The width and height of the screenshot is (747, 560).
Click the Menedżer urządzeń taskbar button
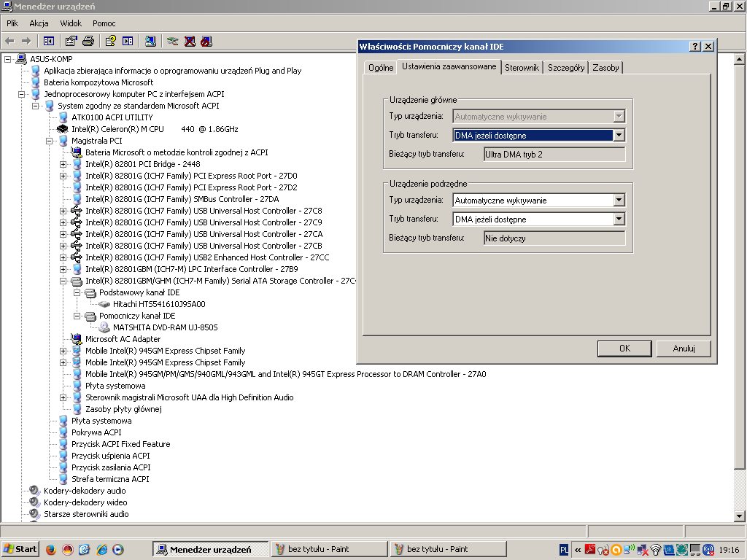point(210,550)
